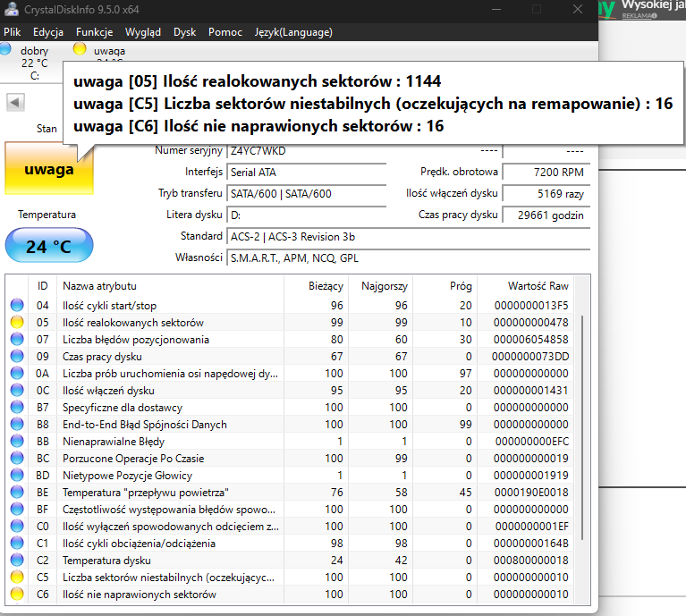Click blue status icon for attribute 04
The image size is (686, 616).
tap(17, 305)
